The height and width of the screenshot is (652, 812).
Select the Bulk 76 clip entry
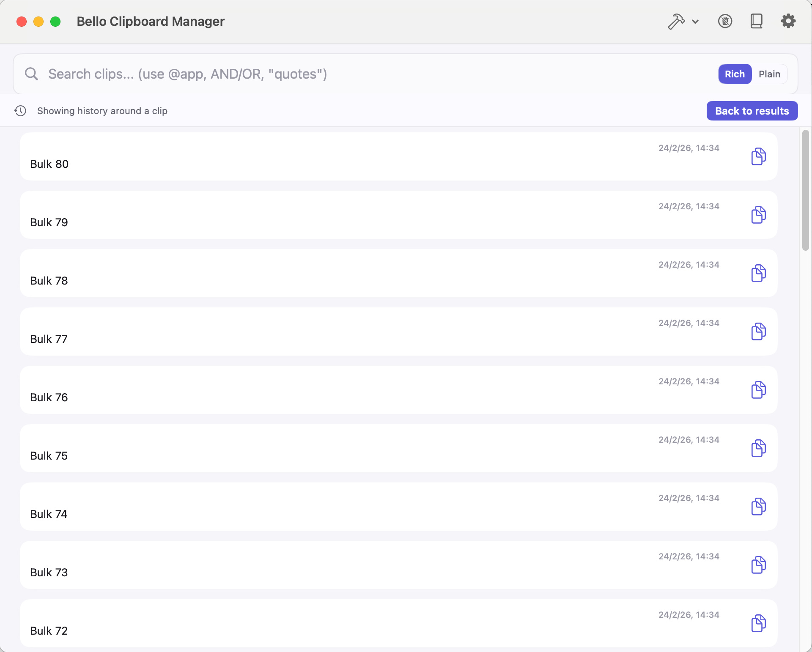[338, 390]
